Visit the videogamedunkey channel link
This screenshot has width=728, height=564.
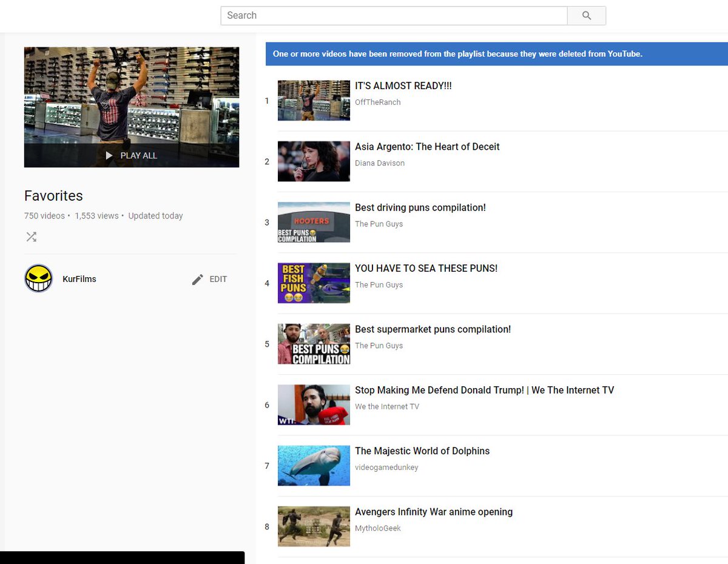[386, 468]
